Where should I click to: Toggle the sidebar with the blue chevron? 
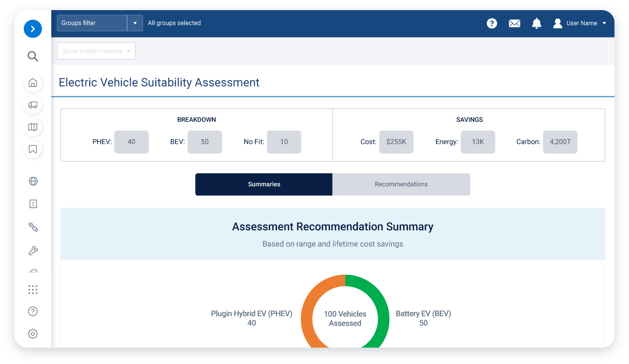(x=33, y=29)
